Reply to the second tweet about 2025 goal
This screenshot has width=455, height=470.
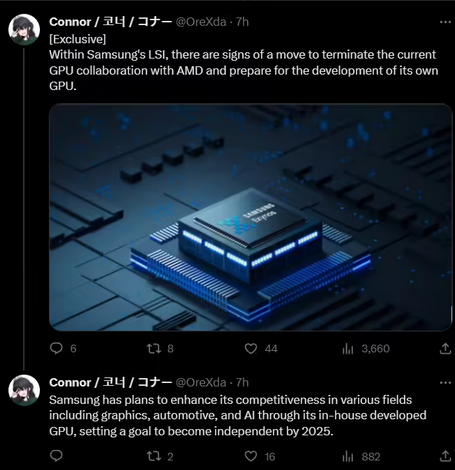[x=56, y=456]
